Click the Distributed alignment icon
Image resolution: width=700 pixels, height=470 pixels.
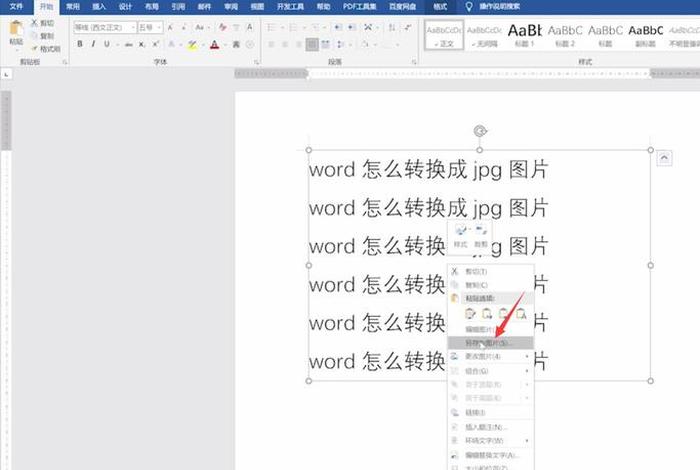pos(326,44)
